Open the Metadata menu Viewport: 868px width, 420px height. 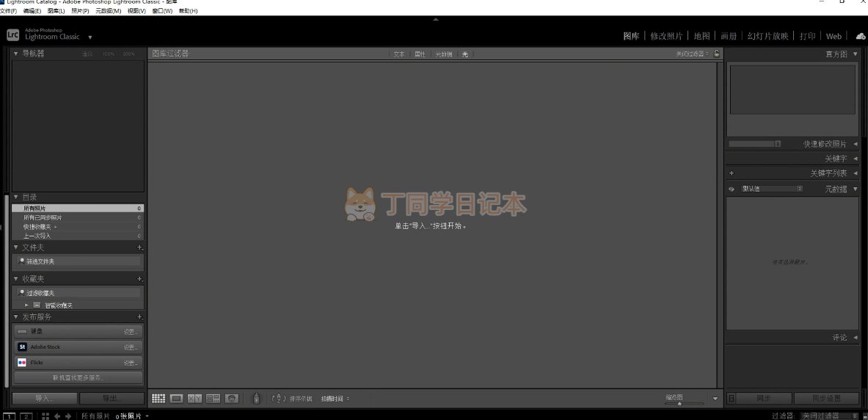pos(108,11)
